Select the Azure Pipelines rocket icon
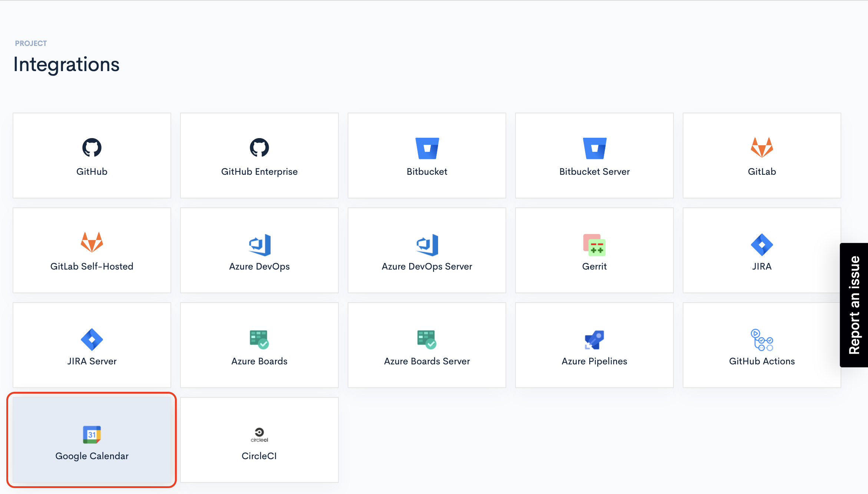This screenshot has width=868, height=494. pyautogui.click(x=594, y=340)
